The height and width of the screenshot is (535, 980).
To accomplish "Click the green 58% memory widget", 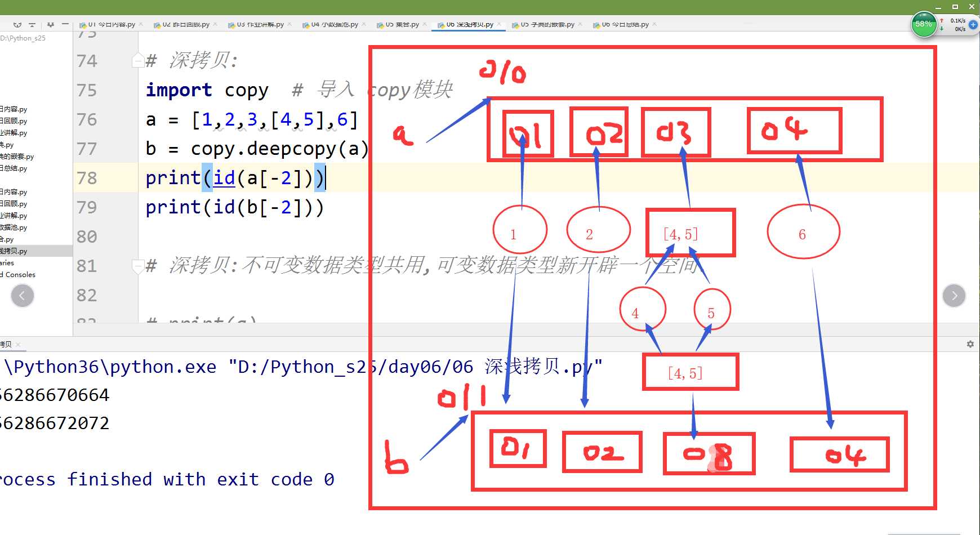I will pos(924,24).
